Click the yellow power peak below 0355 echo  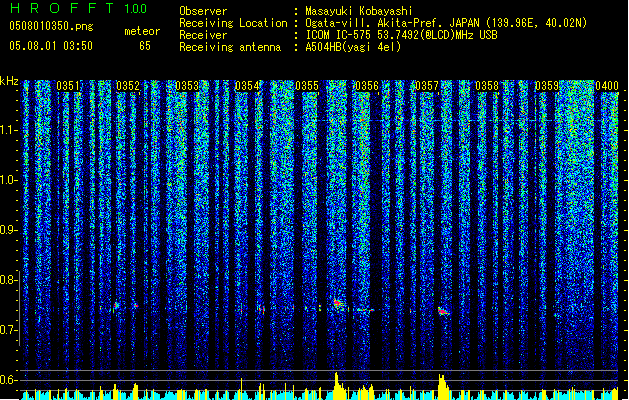coord(338,386)
